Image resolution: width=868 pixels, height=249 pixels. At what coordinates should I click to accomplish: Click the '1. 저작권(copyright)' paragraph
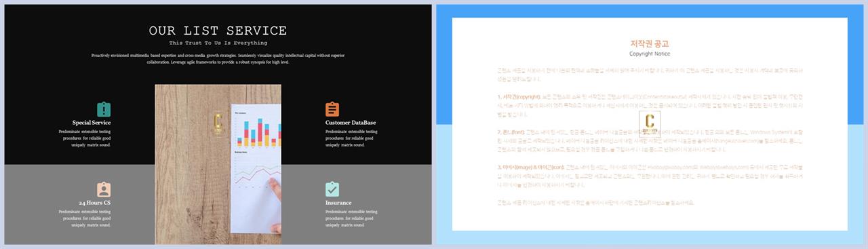(650, 106)
